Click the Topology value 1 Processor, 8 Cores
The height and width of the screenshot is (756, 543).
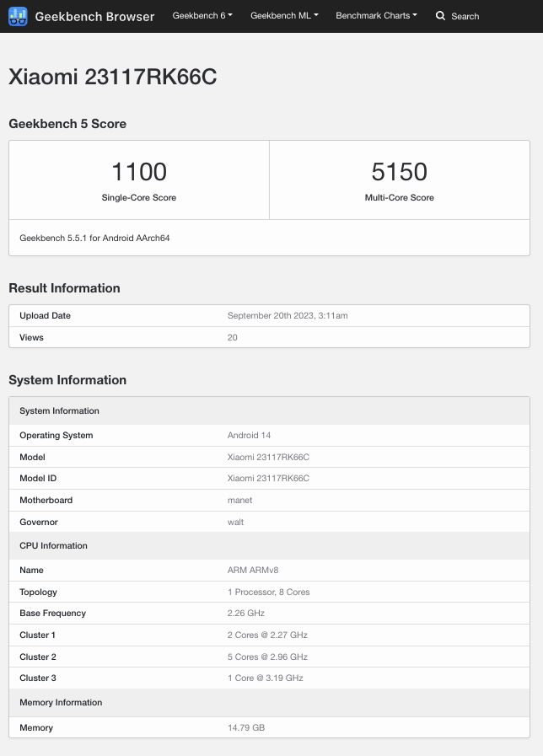[269, 592]
